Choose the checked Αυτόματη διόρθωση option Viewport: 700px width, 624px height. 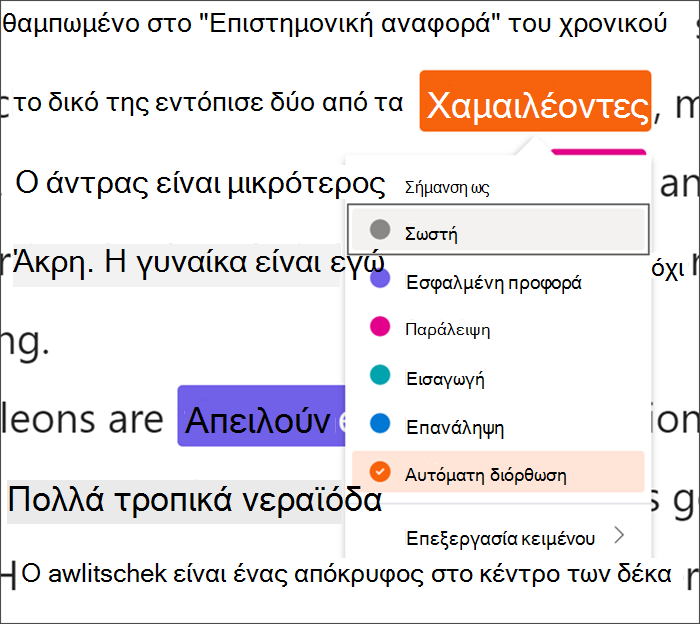coord(498,472)
